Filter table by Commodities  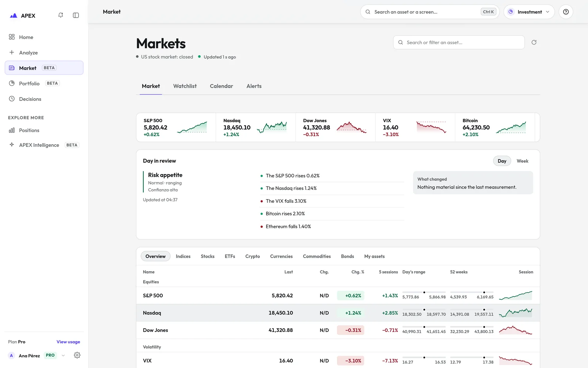click(317, 256)
